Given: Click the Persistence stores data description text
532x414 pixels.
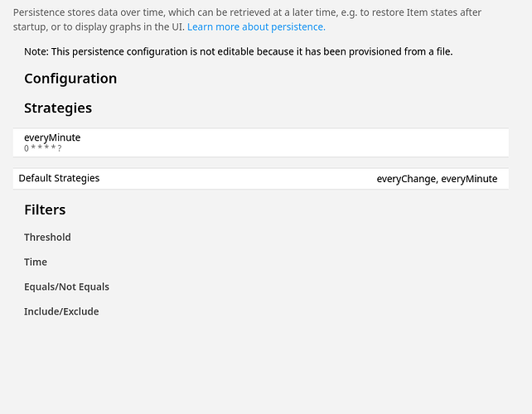Looking at the screenshot, I should tap(247, 19).
